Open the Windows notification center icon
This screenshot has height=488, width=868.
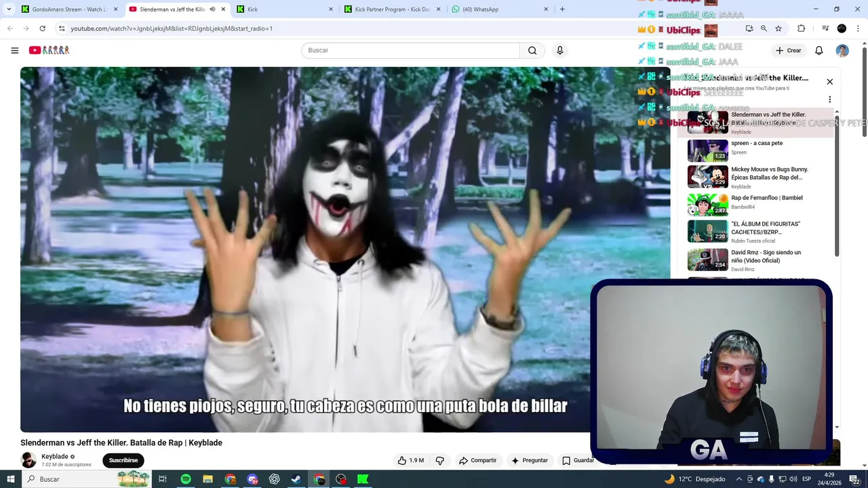click(856, 479)
